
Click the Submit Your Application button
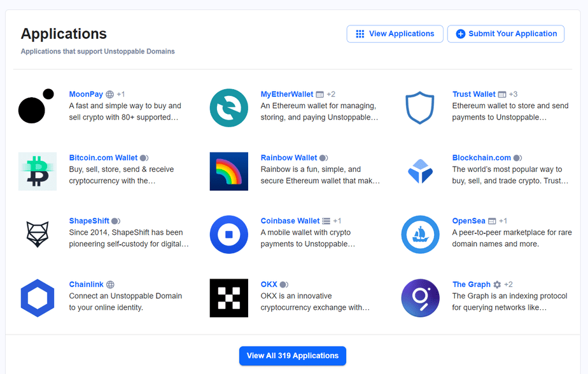click(505, 34)
